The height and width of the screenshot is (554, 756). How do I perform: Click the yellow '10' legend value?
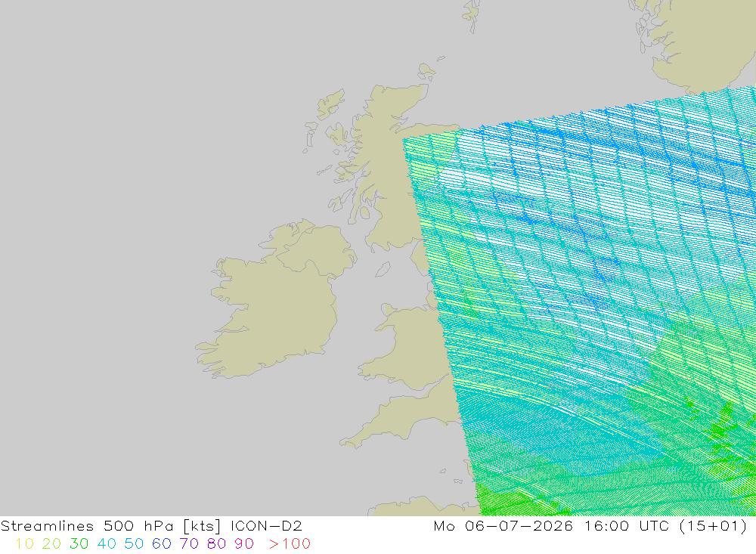pos(25,544)
